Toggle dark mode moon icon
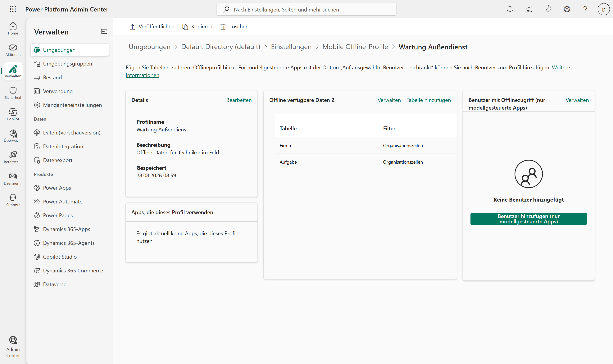This screenshot has height=364, width=613. click(x=548, y=9)
